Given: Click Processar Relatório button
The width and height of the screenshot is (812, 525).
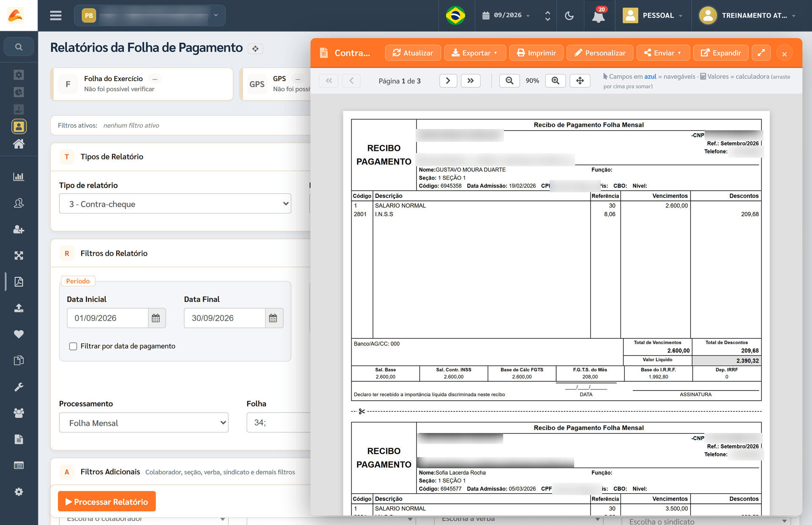Looking at the screenshot, I should 107,501.
